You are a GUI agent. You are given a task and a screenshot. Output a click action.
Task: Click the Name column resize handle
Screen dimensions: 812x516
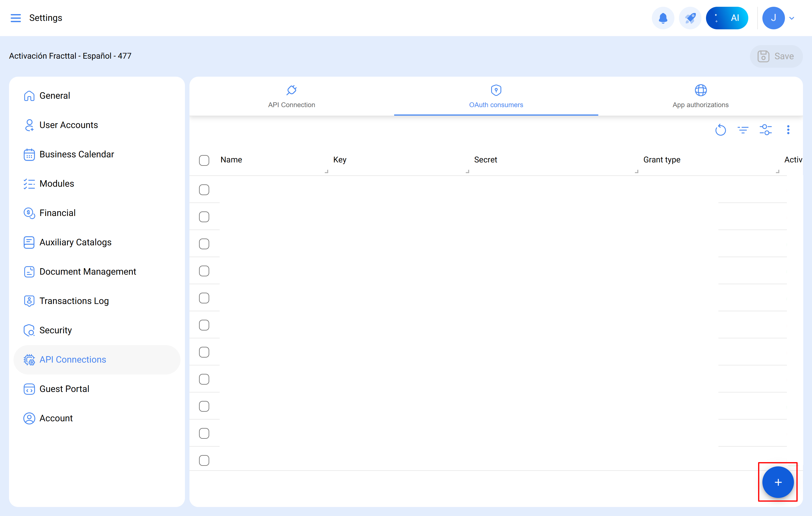tap(326, 171)
